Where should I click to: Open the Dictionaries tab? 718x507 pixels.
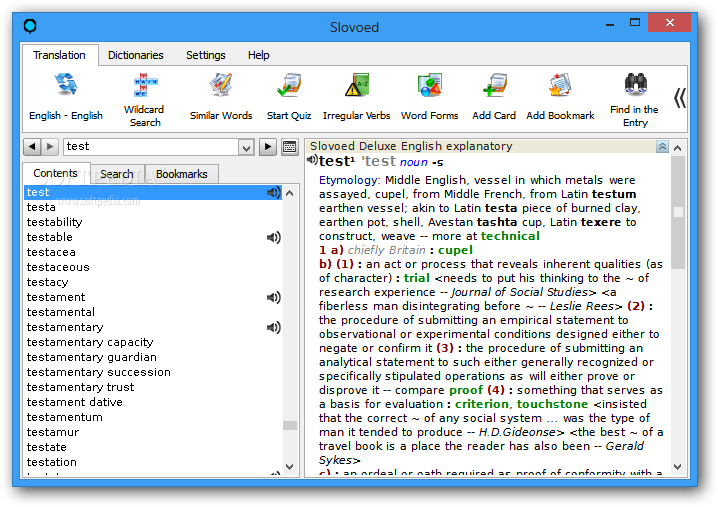(136, 55)
